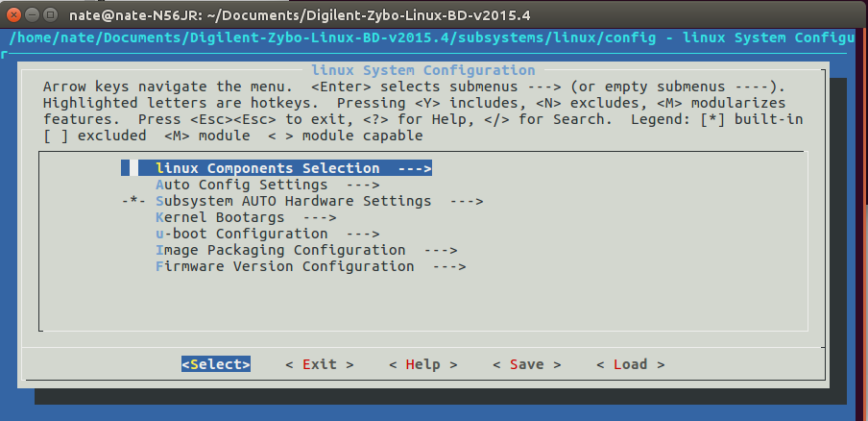The width and height of the screenshot is (868, 421).
Task: Click the '[*] built-in' legend text
Action: tap(751, 119)
